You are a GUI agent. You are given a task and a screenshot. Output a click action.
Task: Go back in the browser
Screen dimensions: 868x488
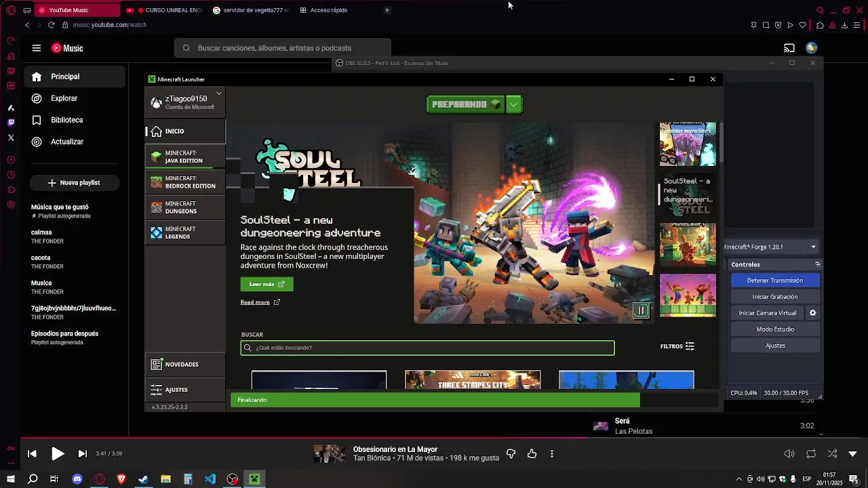click(27, 25)
